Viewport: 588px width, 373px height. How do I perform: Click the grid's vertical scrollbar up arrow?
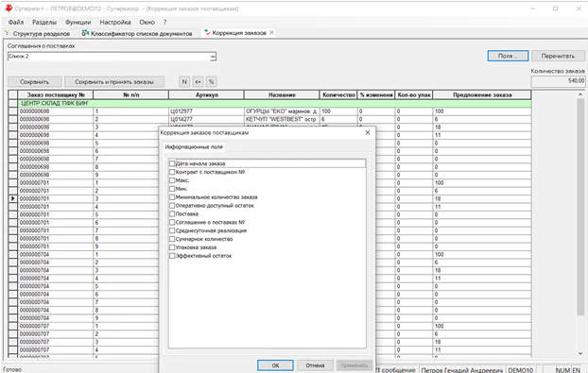pos(580,94)
